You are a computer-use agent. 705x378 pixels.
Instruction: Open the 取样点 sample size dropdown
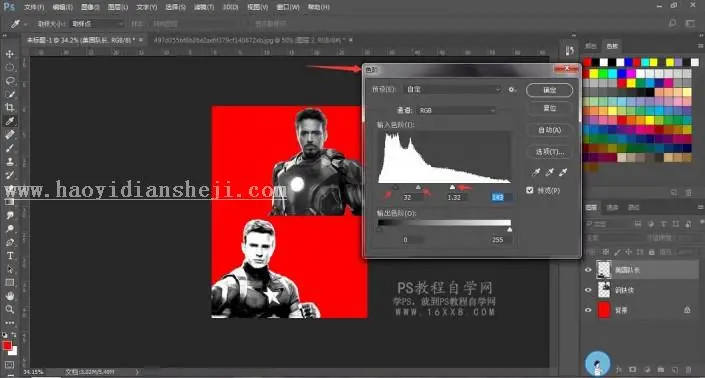(x=97, y=24)
